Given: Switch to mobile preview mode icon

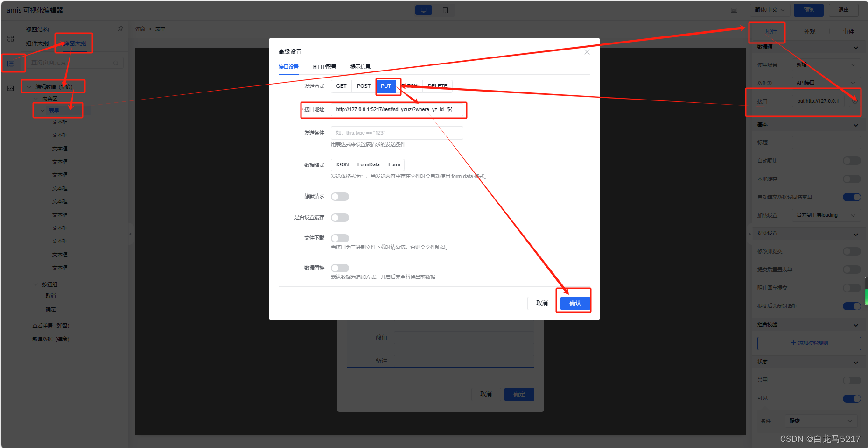Looking at the screenshot, I should pyautogui.click(x=445, y=10).
